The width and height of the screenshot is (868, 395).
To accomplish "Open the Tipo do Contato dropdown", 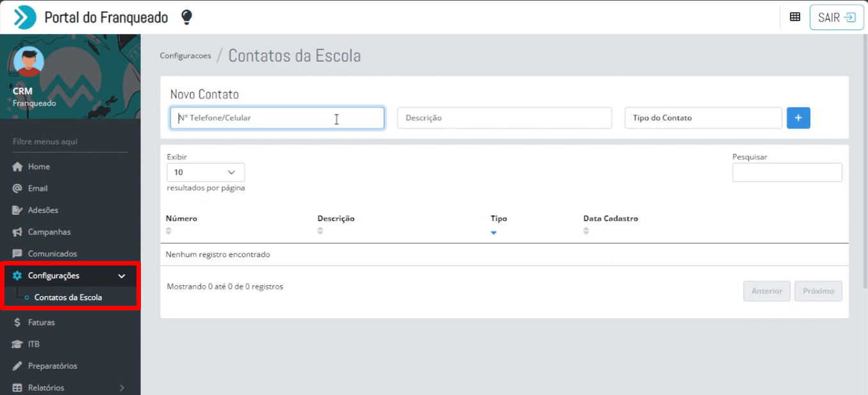I will 703,118.
